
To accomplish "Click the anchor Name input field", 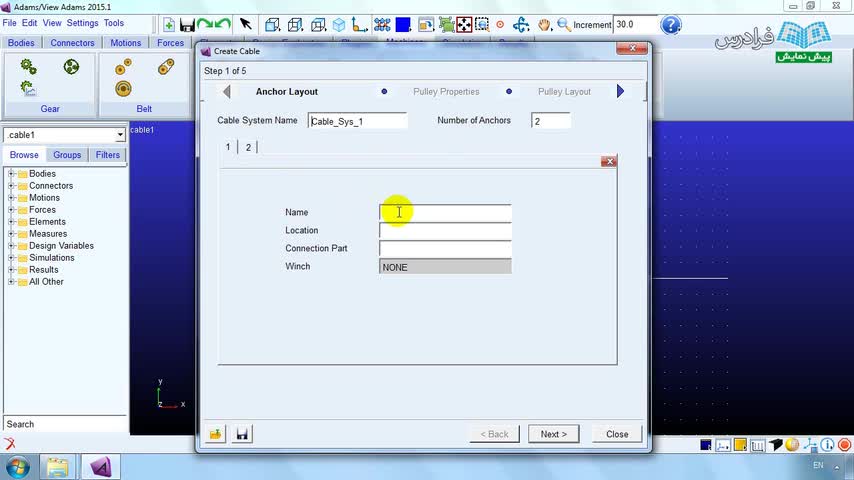I will (445, 212).
